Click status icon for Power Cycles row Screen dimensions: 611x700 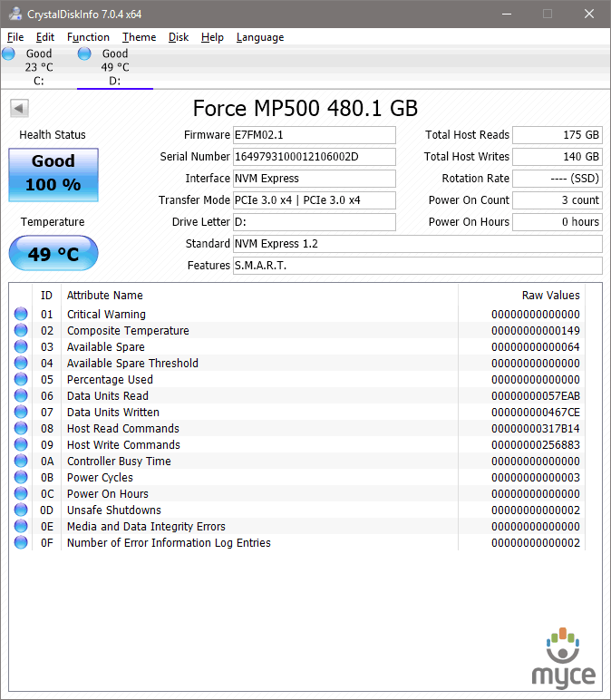(21, 477)
